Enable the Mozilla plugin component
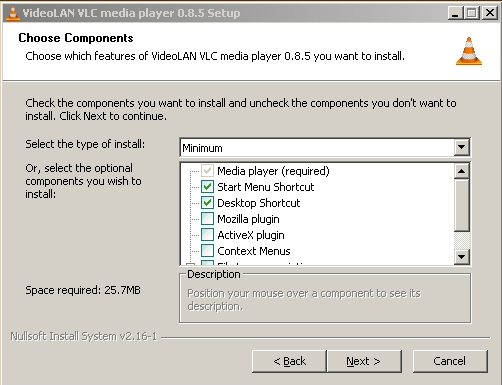The image size is (502, 385). point(207,219)
